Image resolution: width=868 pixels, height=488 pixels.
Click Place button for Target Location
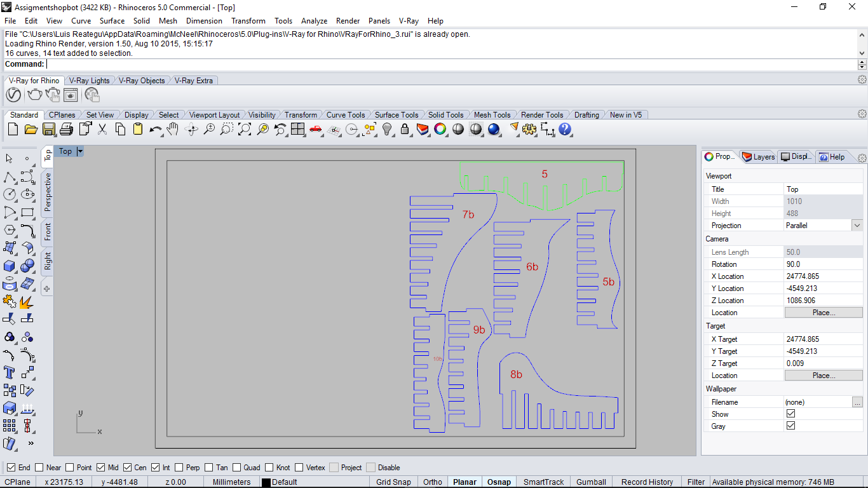824,376
